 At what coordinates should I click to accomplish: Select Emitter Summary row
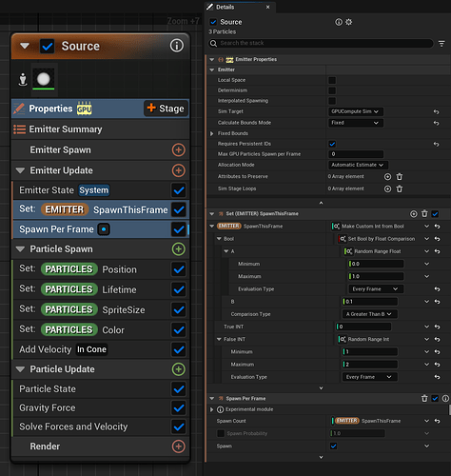[x=101, y=129]
